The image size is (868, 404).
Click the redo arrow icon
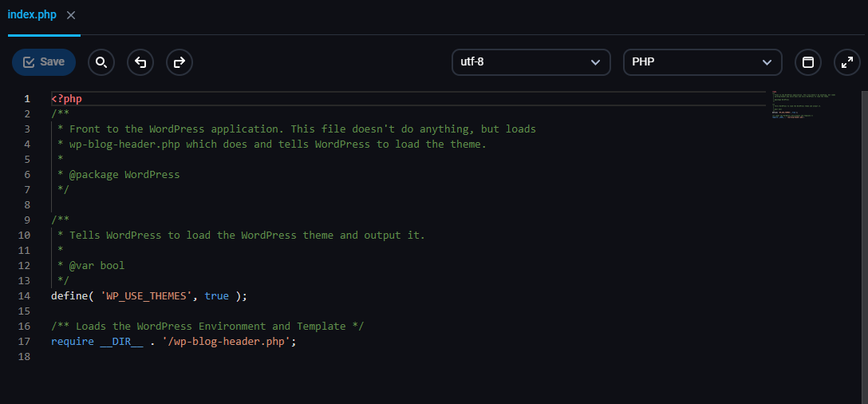click(180, 62)
